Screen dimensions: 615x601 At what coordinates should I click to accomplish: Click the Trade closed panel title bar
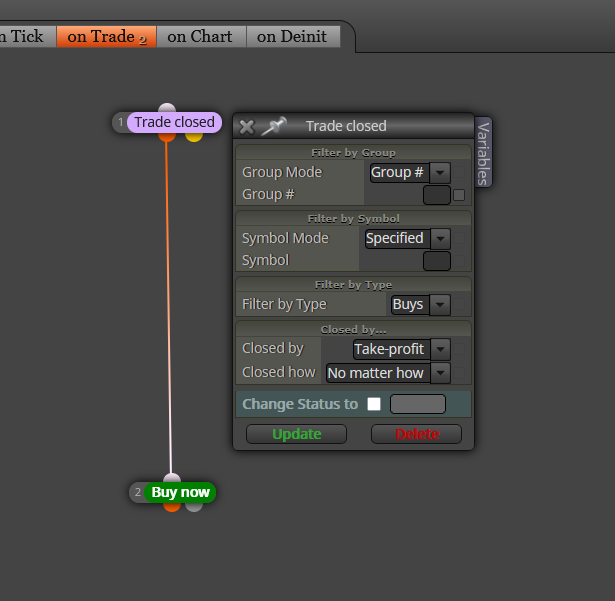click(x=353, y=126)
